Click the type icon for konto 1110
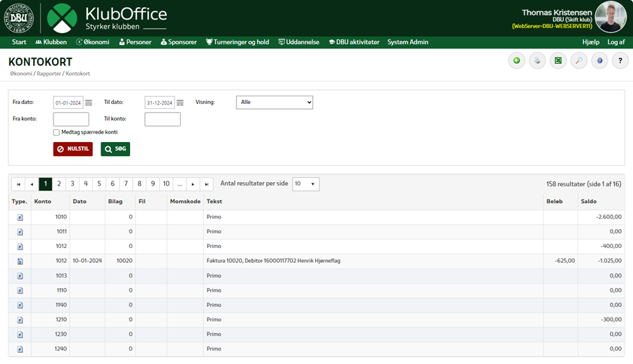This screenshot has height=364, width=633. pyautogui.click(x=20, y=290)
